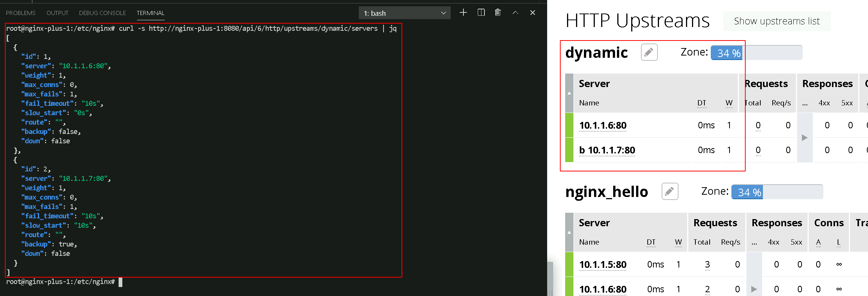The height and width of the screenshot is (296, 868).
Task: Click the 'A' Conns subheader in nginx_hello
Action: [818, 242]
